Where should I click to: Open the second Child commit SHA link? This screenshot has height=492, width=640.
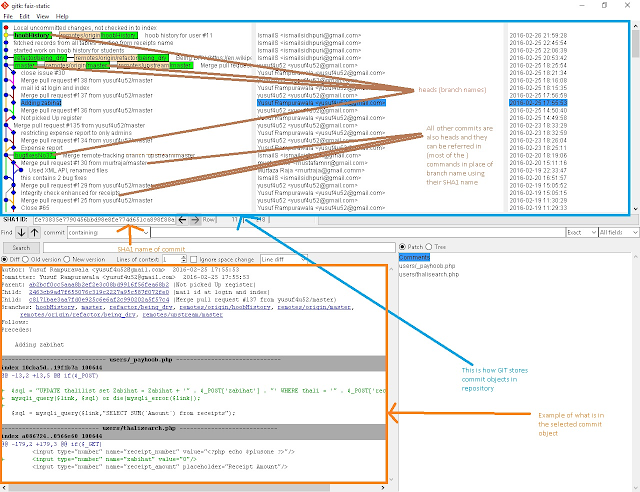[x=99, y=300]
